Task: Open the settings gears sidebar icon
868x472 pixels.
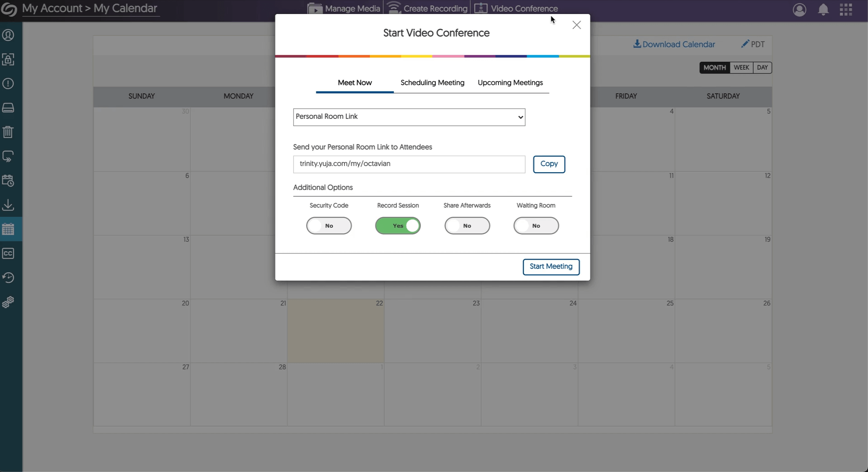Action: pyautogui.click(x=8, y=302)
